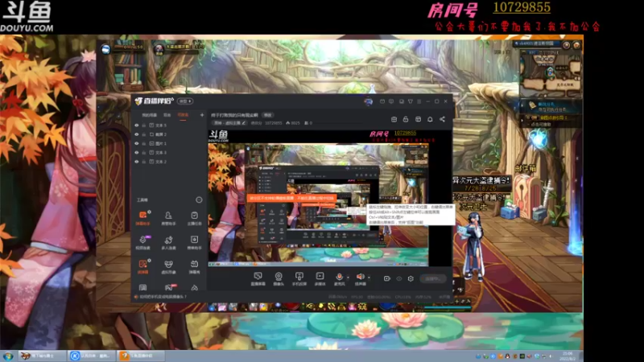The height and width of the screenshot is (362, 644).
Task: Lock the 文本 3 layer
Action: pyautogui.click(x=144, y=152)
